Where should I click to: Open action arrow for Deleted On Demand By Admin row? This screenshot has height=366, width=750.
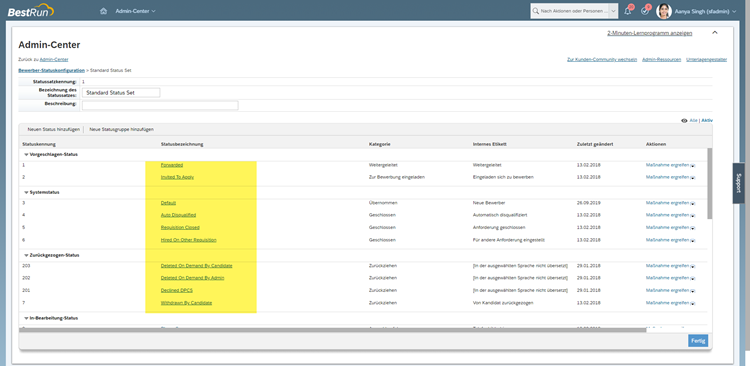(x=693, y=278)
